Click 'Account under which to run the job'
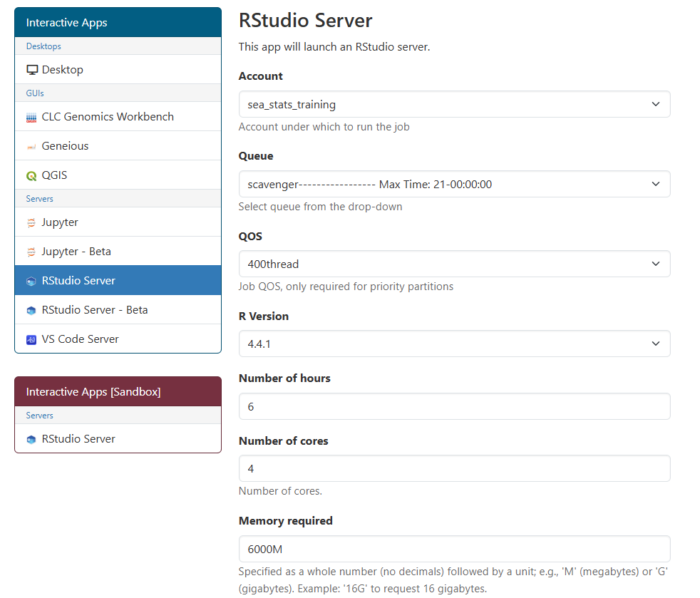Image resolution: width=700 pixels, height=598 pixels. point(324,127)
